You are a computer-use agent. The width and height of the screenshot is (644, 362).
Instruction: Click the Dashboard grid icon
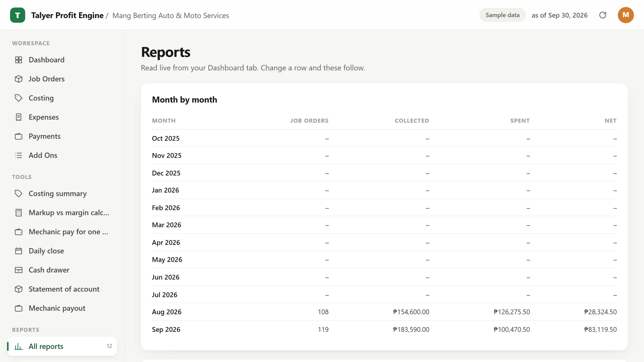pyautogui.click(x=19, y=60)
